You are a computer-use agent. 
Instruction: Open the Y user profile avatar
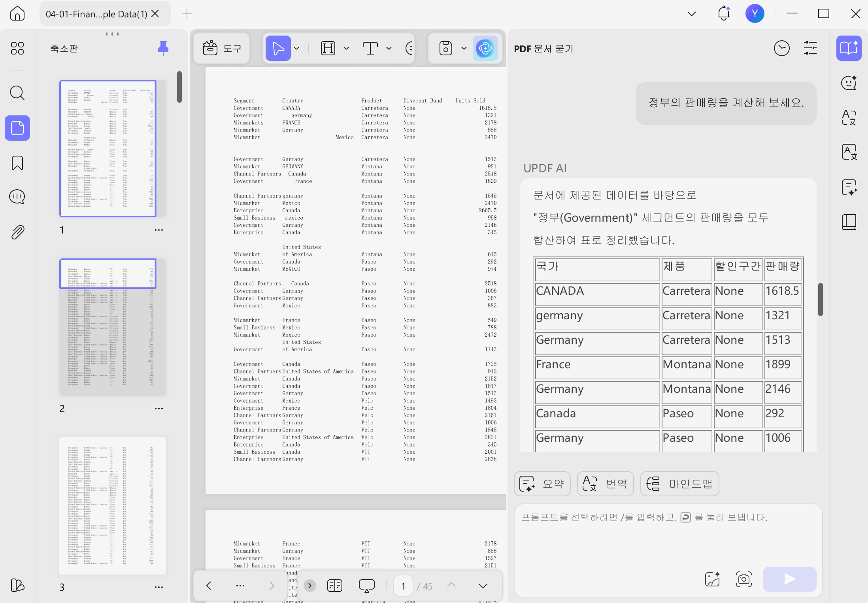coord(755,14)
